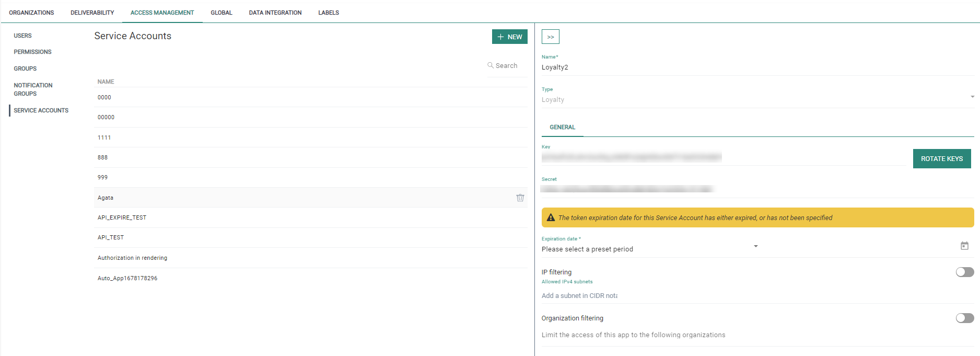Screen dimensions: 980x356
Task: Go to Permissions in sidebar
Action: [32, 52]
